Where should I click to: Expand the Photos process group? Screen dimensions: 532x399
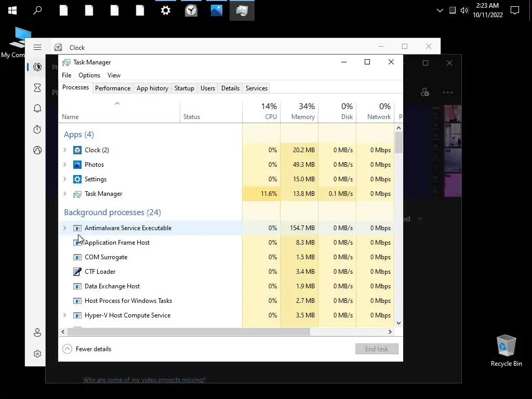click(65, 165)
